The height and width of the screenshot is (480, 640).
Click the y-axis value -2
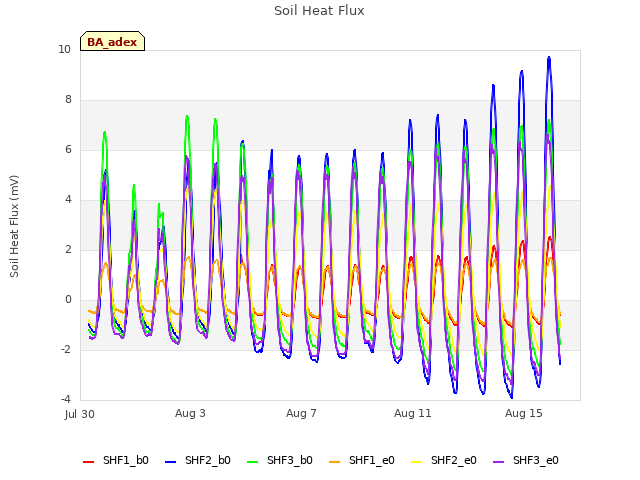coord(66,350)
